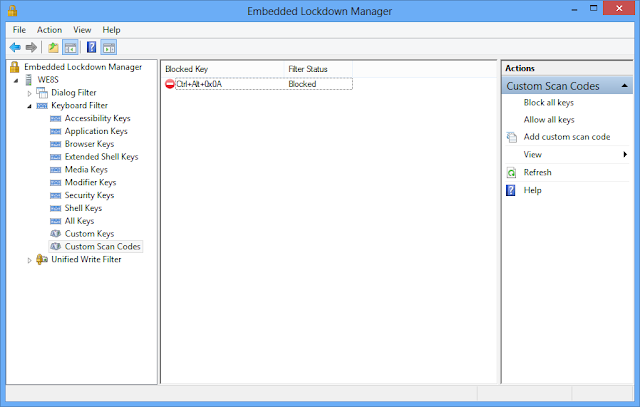Select Custom Keys in the tree

click(89, 234)
